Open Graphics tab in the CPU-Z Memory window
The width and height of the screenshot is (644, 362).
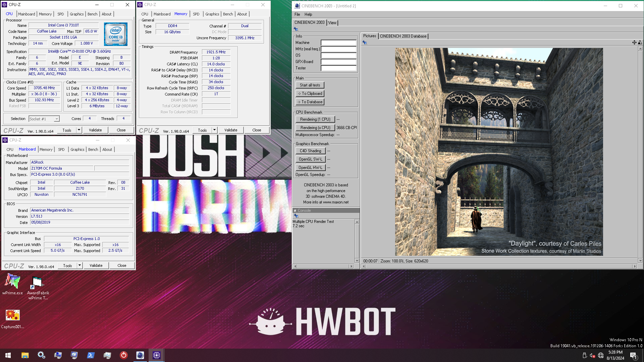pos(212,14)
